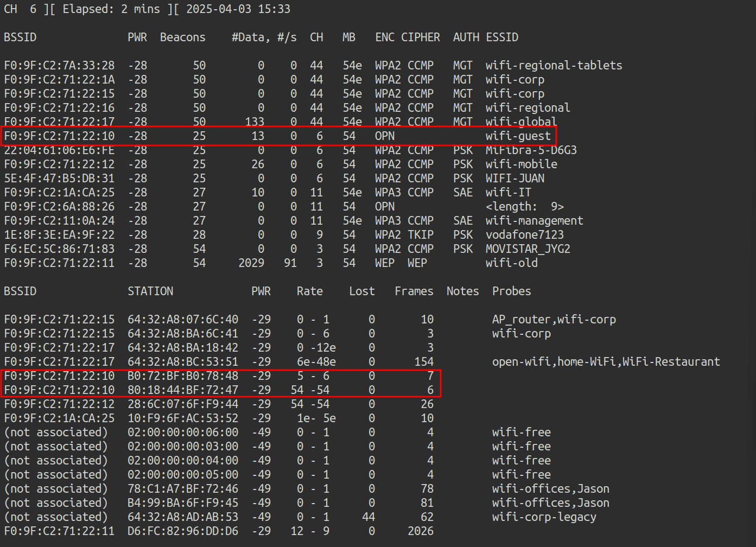The width and height of the screenshot is (756, 547).
Task: Click the 2029 data packet count
Action: click(251, 263)
